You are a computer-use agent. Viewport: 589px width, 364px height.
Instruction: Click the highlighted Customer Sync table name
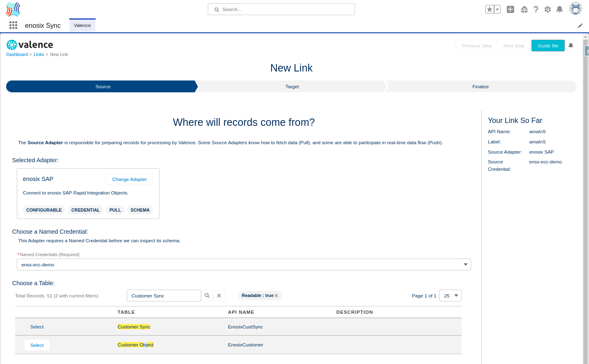(134, 327)
